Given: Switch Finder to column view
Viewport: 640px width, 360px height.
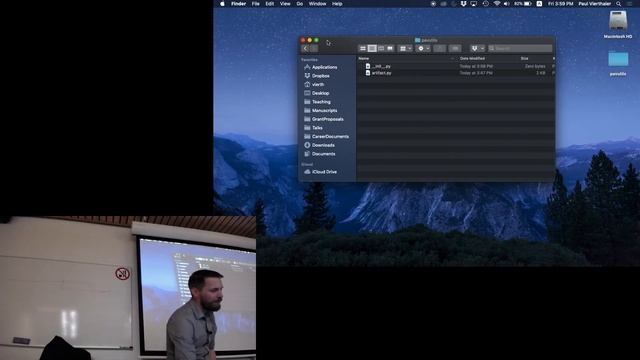Looking at the screenshot, I should (x=381, y=49).
